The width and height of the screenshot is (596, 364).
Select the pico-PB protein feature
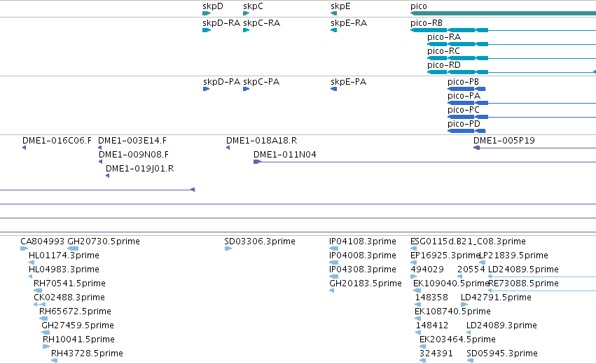[466, 89]
